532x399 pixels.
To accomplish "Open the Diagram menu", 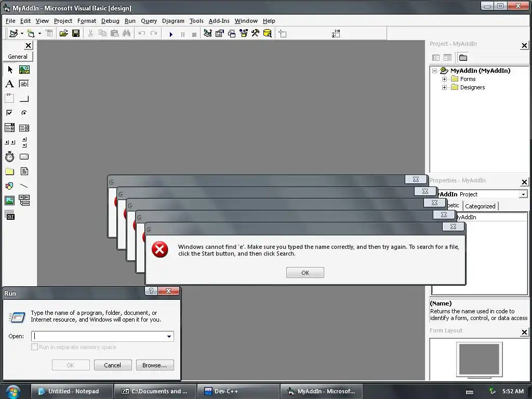I will (x=173, y=21).
